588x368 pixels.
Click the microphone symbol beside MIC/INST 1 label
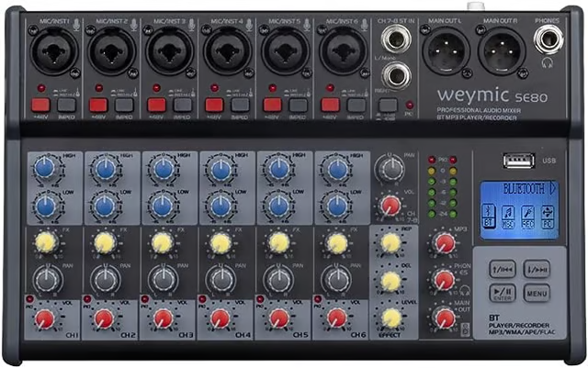76,25
